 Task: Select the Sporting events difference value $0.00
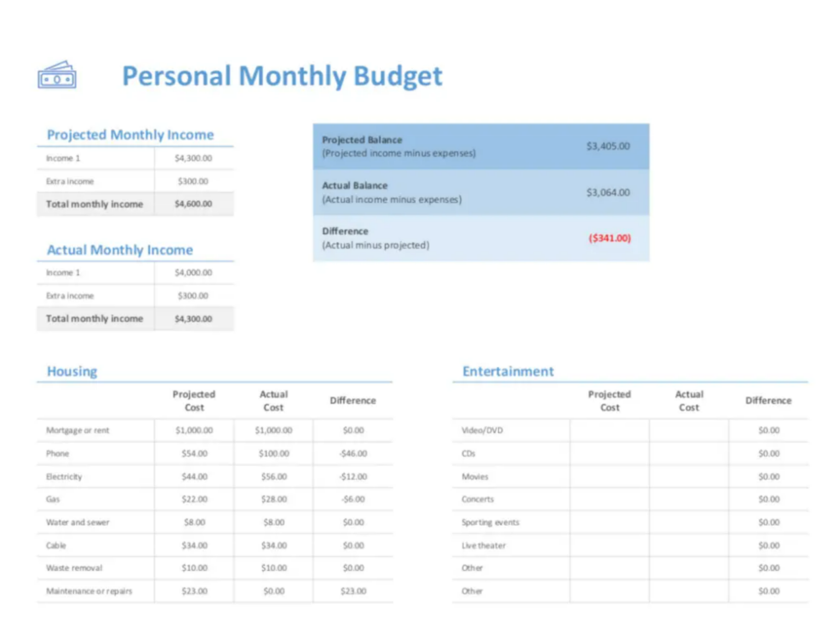pos(768,522)
